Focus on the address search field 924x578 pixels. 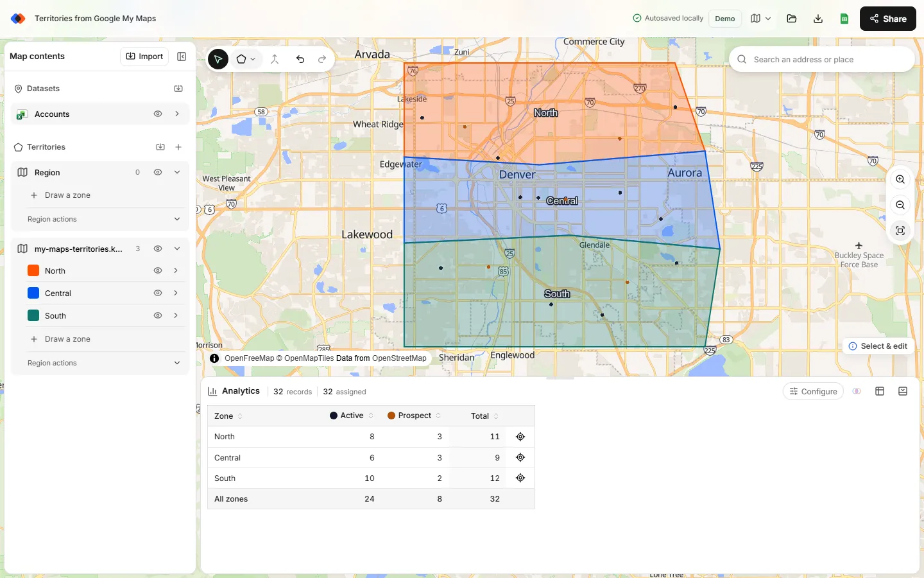pyautogui.click(x=822, y=59)
